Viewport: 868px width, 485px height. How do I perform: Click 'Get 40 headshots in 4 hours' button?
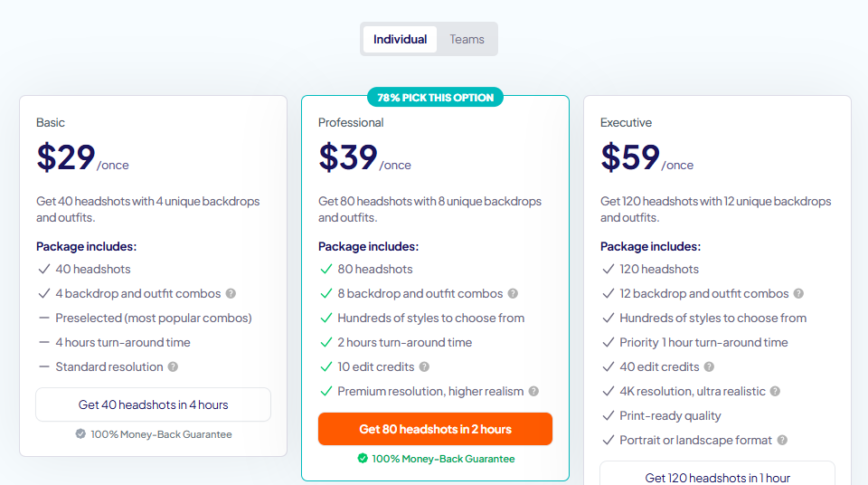click(153, 404)
